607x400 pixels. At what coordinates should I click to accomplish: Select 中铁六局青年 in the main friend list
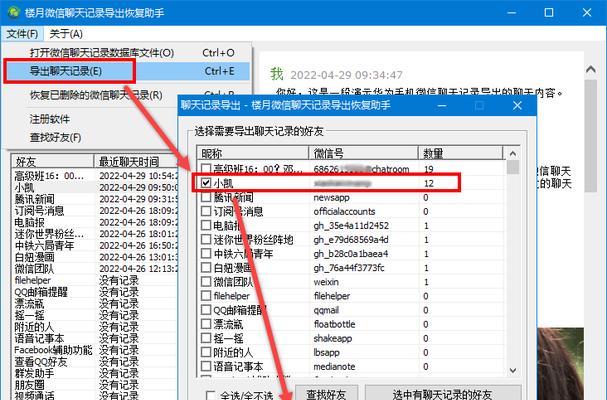tap(44, 245)
